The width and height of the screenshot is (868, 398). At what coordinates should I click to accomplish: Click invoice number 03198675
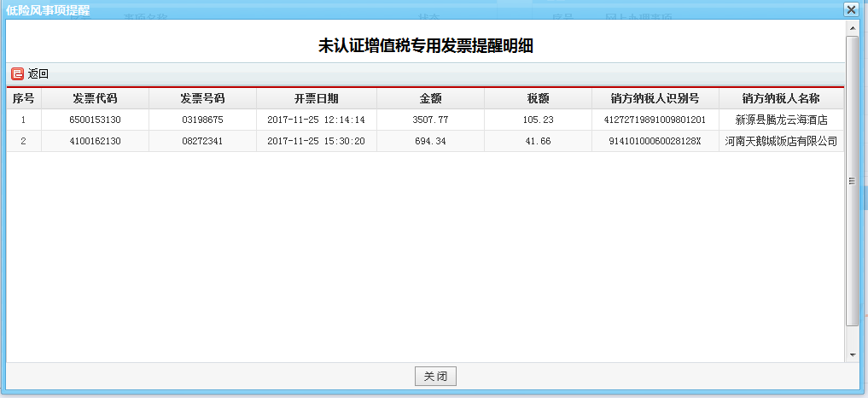(x=202, y=120)
